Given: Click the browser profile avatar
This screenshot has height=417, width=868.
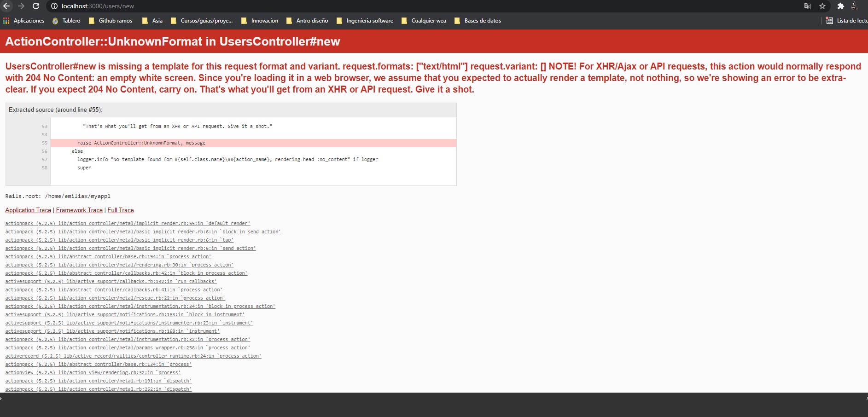Looking at the screenshot, I should coord(855,6).
